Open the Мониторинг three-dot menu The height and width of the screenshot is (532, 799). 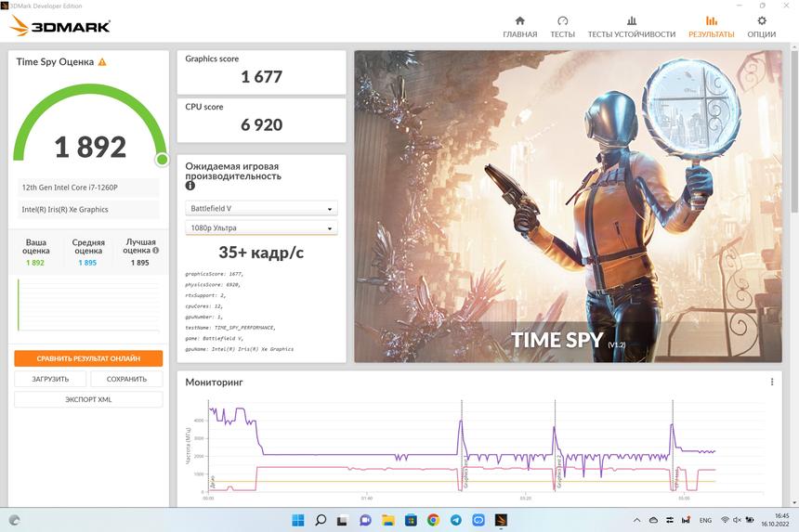(x=772, y=382)
